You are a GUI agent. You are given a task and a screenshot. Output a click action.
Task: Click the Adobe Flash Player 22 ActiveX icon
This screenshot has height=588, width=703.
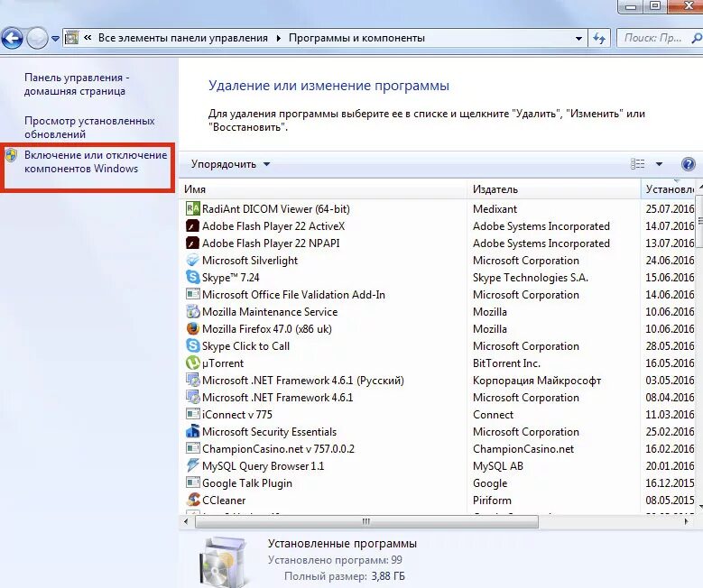tap(193, 225)
